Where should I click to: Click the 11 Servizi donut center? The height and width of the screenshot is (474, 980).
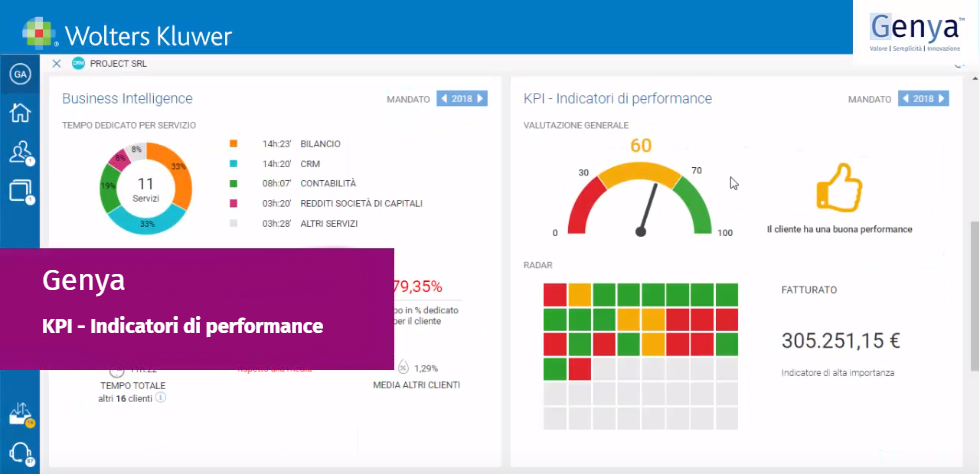point(146,189)
